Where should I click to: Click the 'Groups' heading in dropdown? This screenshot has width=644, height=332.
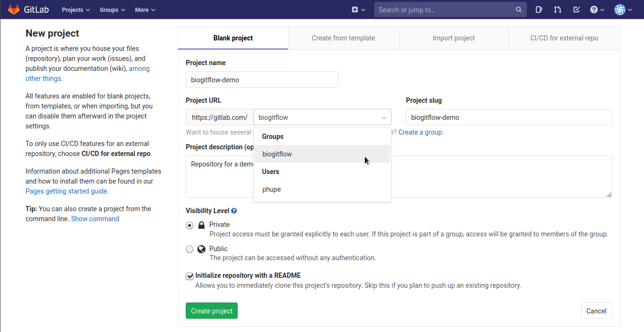[x=273, y=137]
